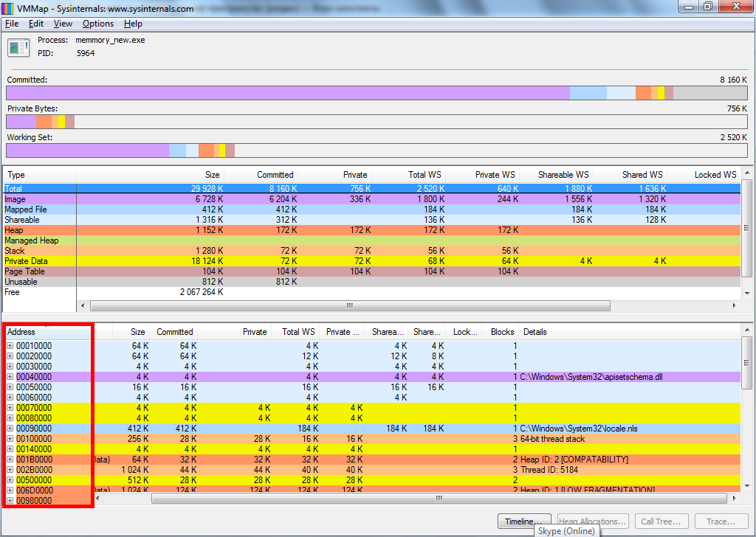
Task: Expand the 00080000 address row
Action: point(10,418)
